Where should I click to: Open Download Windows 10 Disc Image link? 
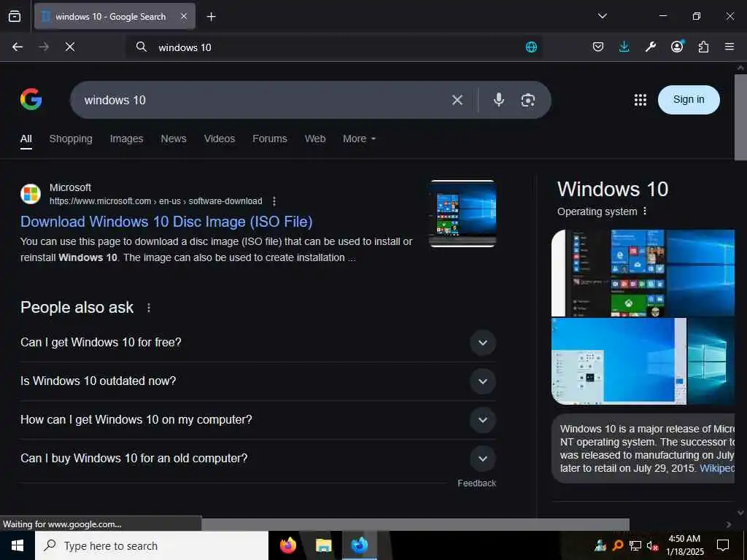pyautogui.click(x=166, y=222)
